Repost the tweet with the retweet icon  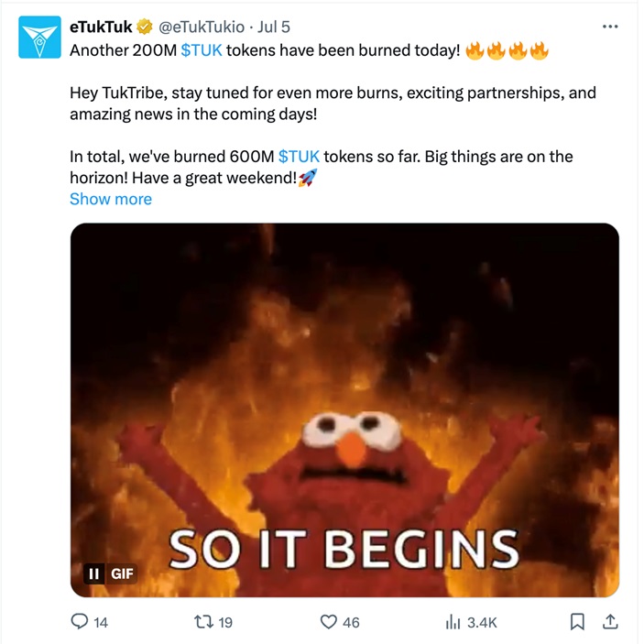pyautogui.click(x=204, y=622)
